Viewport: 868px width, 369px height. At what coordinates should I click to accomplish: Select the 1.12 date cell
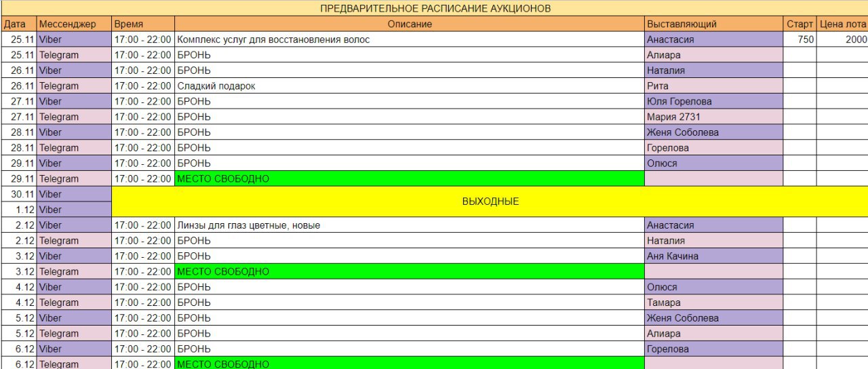(18, 210)
